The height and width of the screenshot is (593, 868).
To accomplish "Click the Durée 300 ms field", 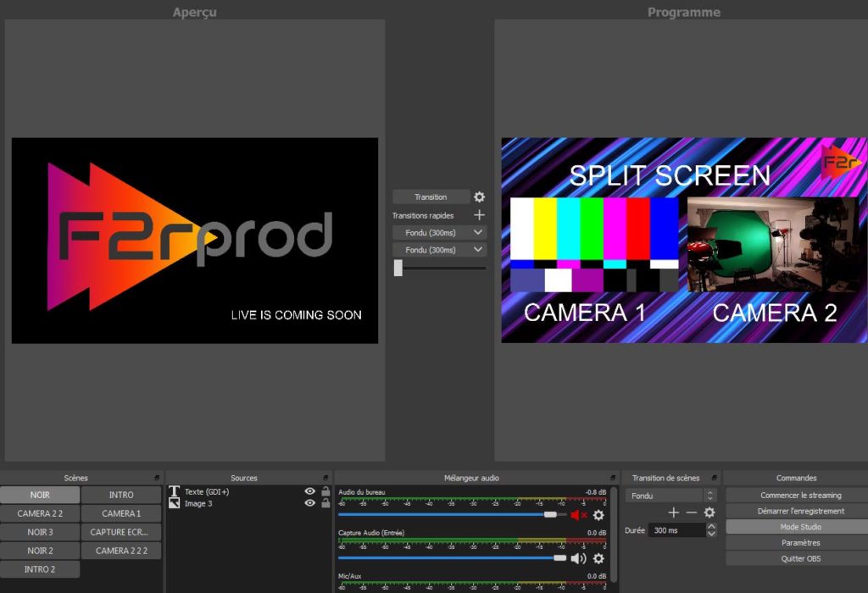I will point(677,530).
